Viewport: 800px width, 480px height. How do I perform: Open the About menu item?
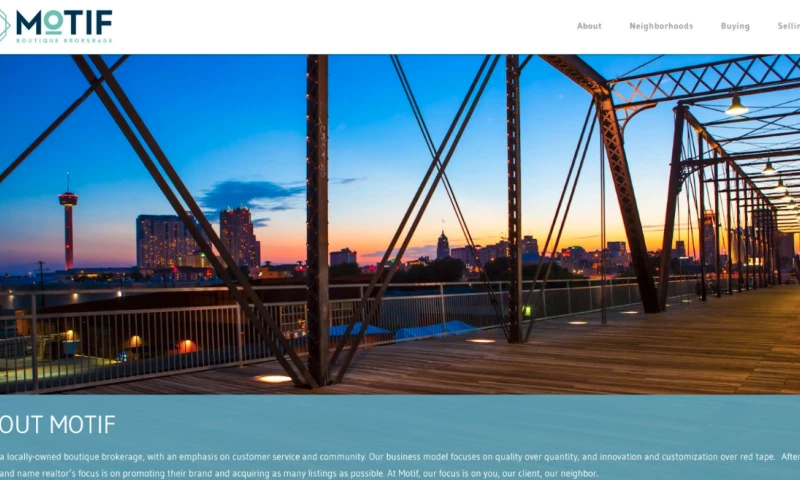(x=589, y=26)
